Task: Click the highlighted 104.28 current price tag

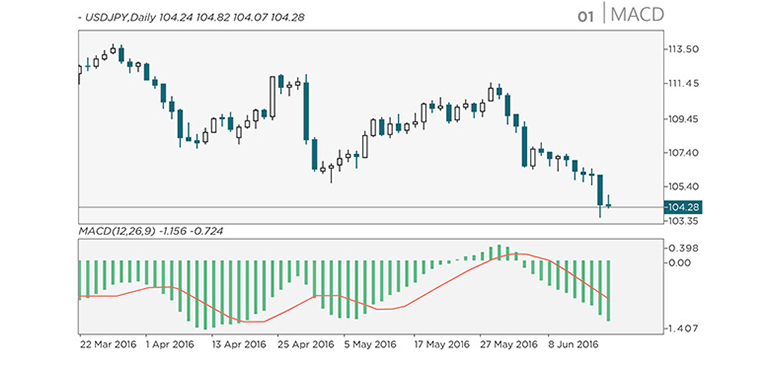Action: tap(683, 207)
